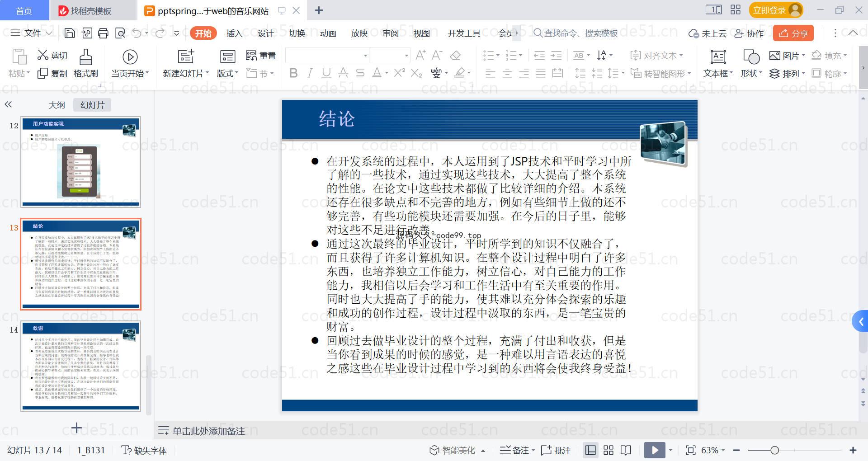The width and height of the screenshot is (868, 461).
Task: Toggle bold formatting
Action: click(x=293, y=73)
